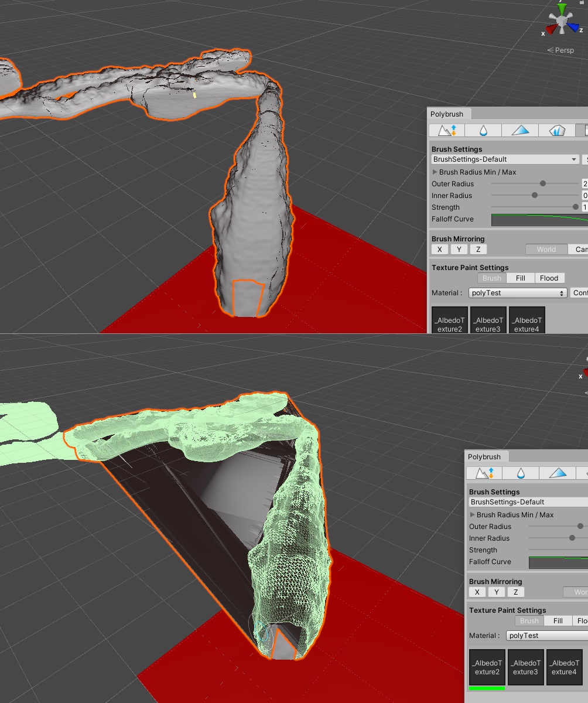The image size is (588, 703).
Task: Select the _AlbedoTexture3 texture thumbnail
Action: [488, 320]
